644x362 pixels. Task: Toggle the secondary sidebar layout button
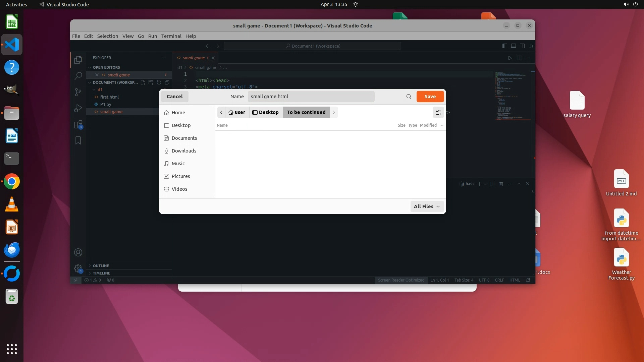coord(522,46)
